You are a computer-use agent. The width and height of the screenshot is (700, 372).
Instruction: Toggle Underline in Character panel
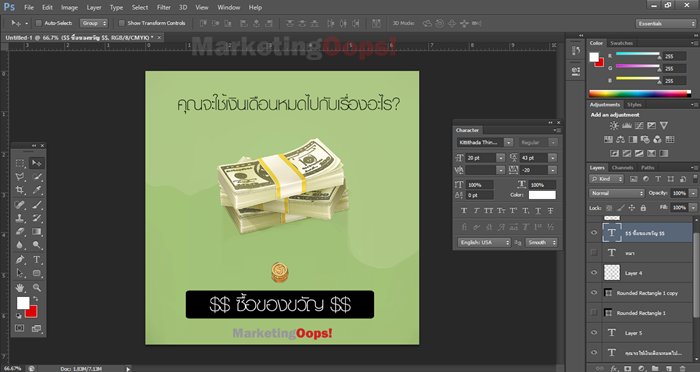coord(538,211)
